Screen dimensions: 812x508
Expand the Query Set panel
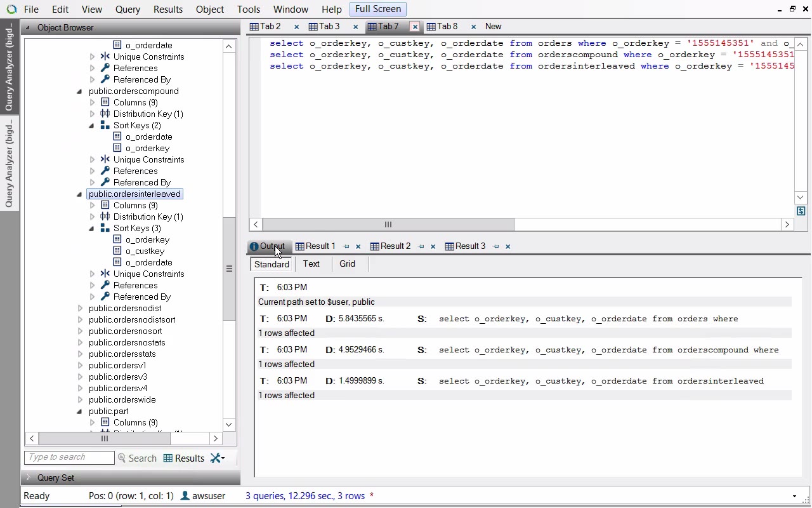tap(28, 478)
